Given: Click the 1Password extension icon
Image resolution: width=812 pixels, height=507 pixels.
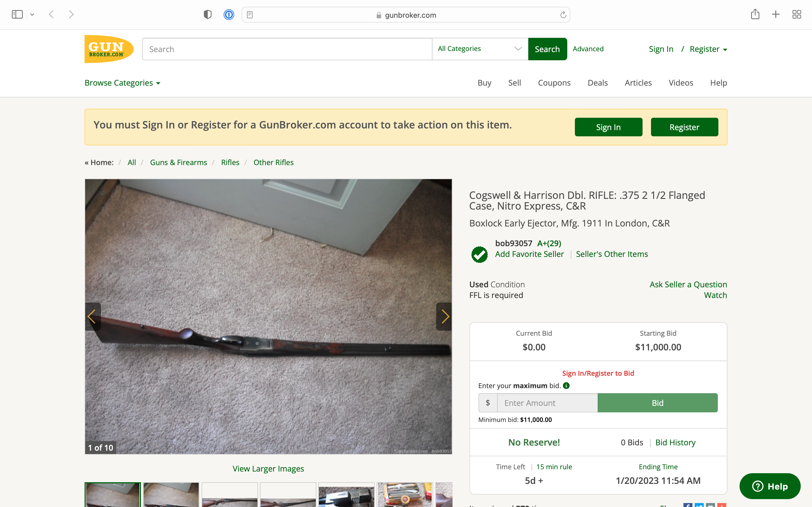Looking at the screenshot, I should tap(229, 15).
